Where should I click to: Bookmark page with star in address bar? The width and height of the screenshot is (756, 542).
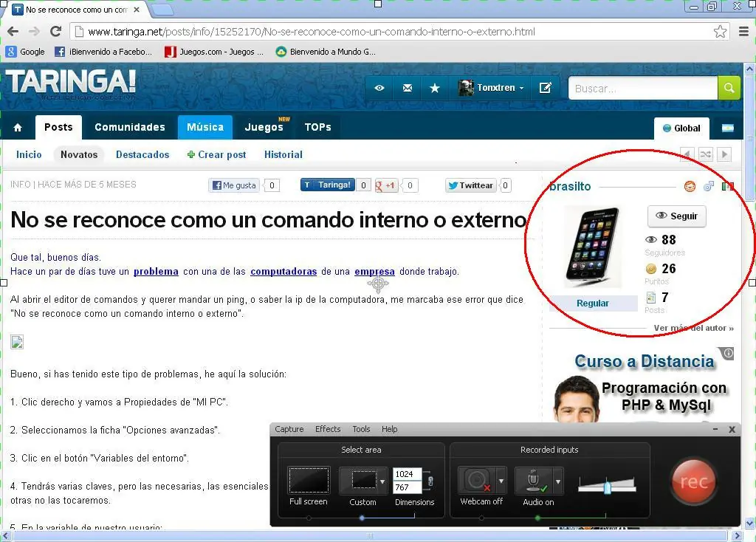point(720,32)
